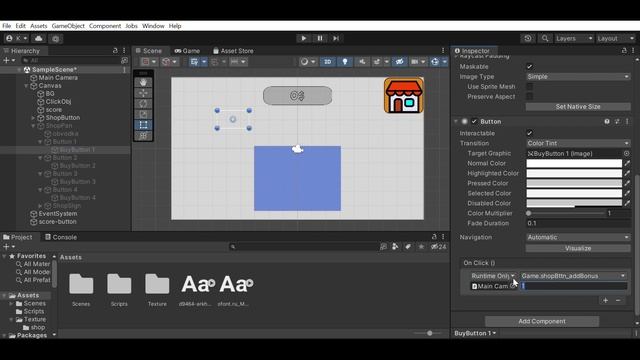Screen dimensions: 640x360
Task: Open the Target Graphic object picker
Action: [x=627, y=153]
